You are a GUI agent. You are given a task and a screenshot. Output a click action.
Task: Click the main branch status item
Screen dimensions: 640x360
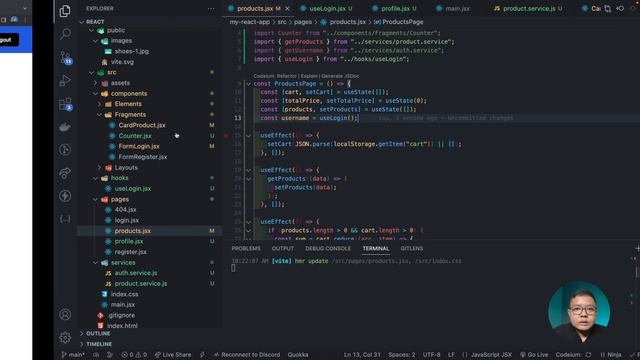tap(73, 355)
